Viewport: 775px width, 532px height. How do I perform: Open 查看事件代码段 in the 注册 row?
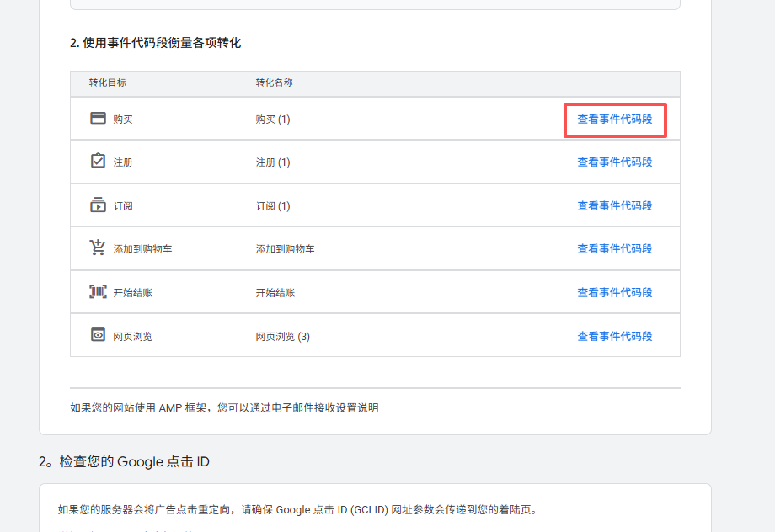614,162
